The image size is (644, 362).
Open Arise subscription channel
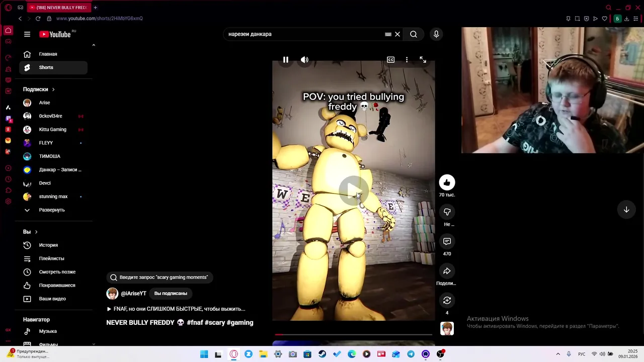pyautogui.click(x=53, y=103)
